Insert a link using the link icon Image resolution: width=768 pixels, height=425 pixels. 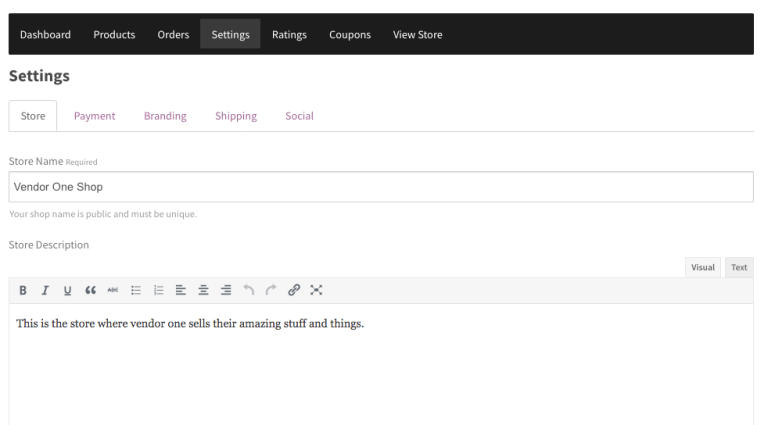click(294, 291)
